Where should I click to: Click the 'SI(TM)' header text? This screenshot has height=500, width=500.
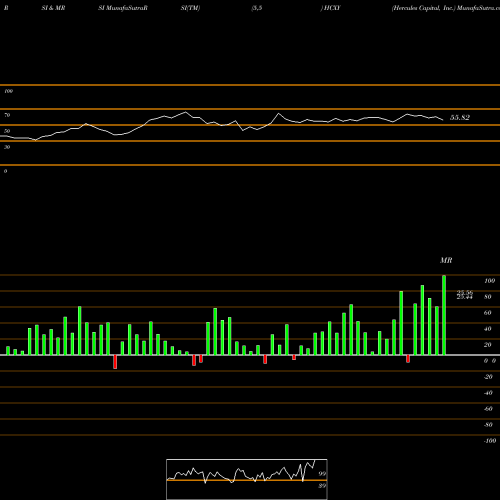click(x=190, y=8)
